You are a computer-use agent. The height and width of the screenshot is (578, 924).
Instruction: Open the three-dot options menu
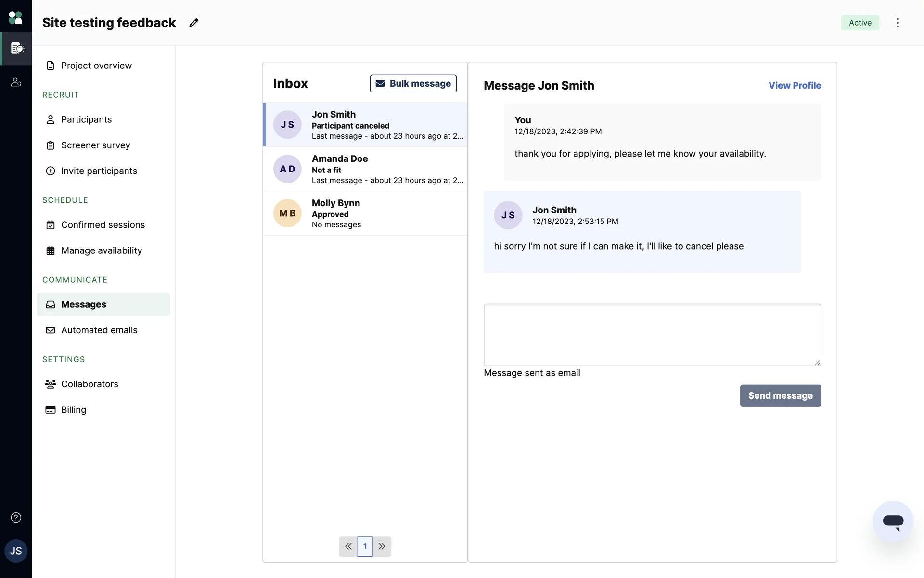tap(898, 23)
